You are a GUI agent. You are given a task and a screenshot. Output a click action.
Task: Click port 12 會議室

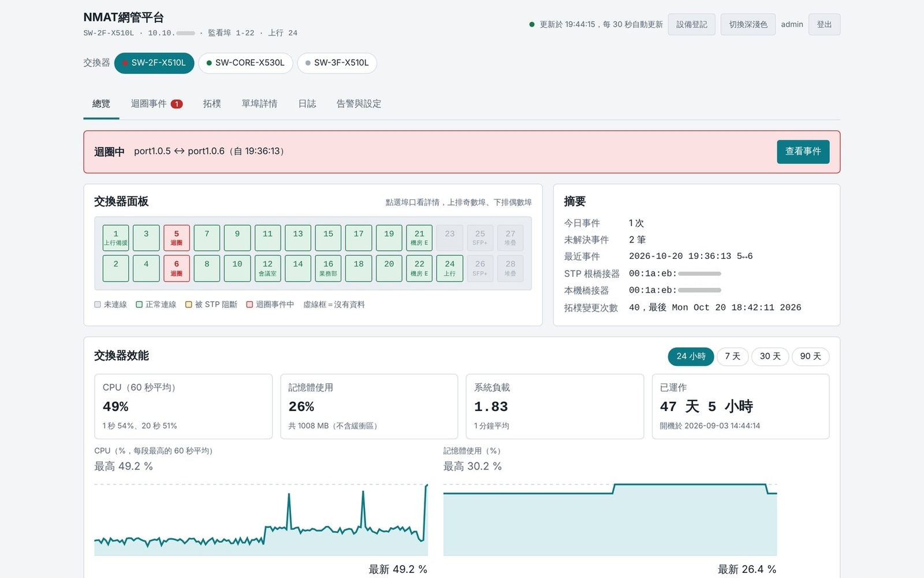pos(267,268)
